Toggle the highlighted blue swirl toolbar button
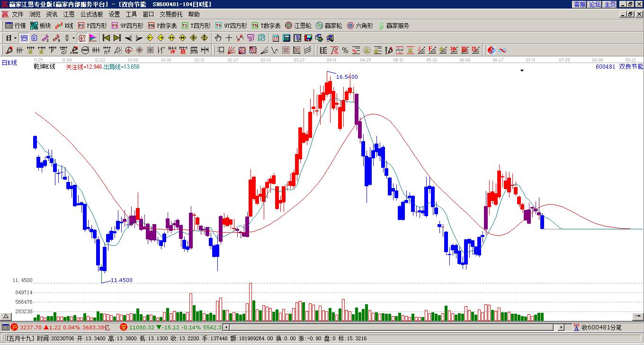The image size is (644, 345). [24, 38]
